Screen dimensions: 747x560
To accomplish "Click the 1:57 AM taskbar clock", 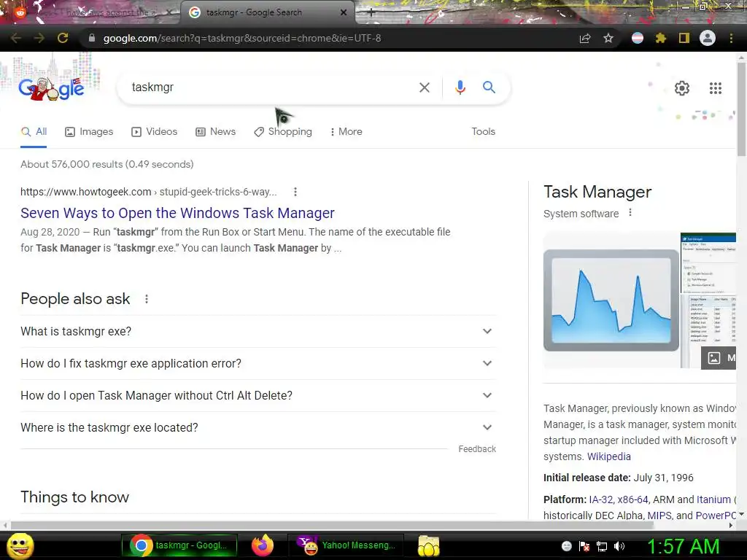I will [x=683, y=546].
